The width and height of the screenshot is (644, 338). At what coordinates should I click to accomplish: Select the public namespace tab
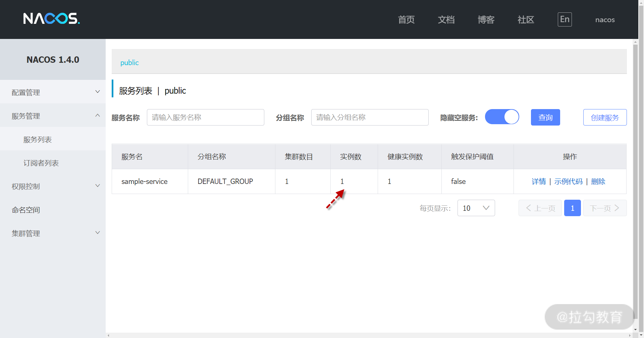coord(129,63)
